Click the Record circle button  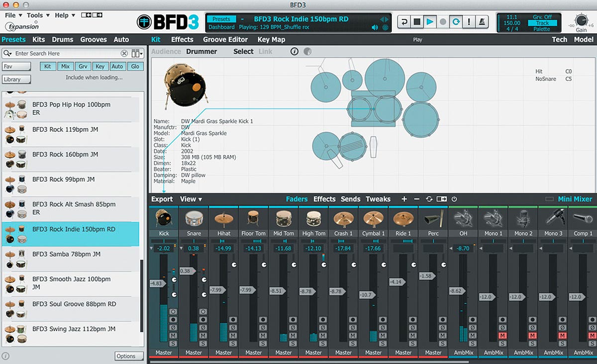coord(442,22)
